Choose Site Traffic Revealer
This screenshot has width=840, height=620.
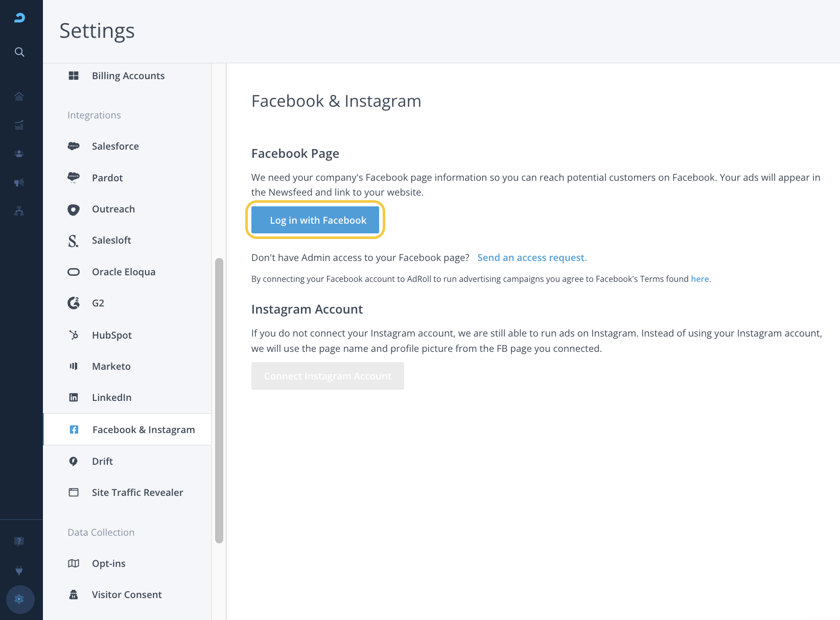(x=137, y=493)
